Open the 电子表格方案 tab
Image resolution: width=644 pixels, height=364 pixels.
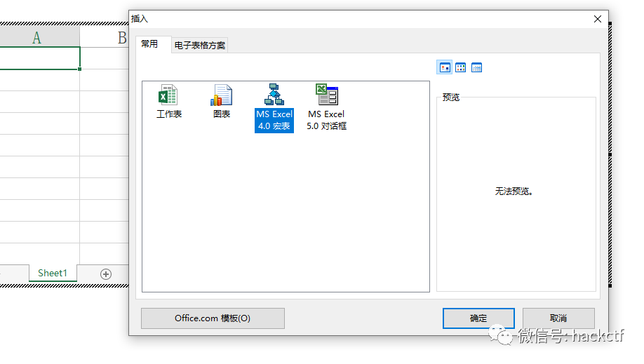coord(200,45)
